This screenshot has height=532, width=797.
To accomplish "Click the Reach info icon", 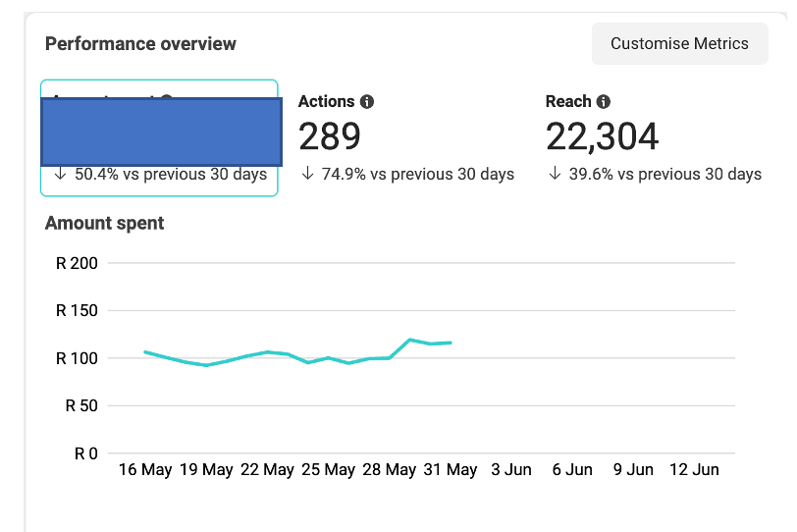I will tap(604, 102).
